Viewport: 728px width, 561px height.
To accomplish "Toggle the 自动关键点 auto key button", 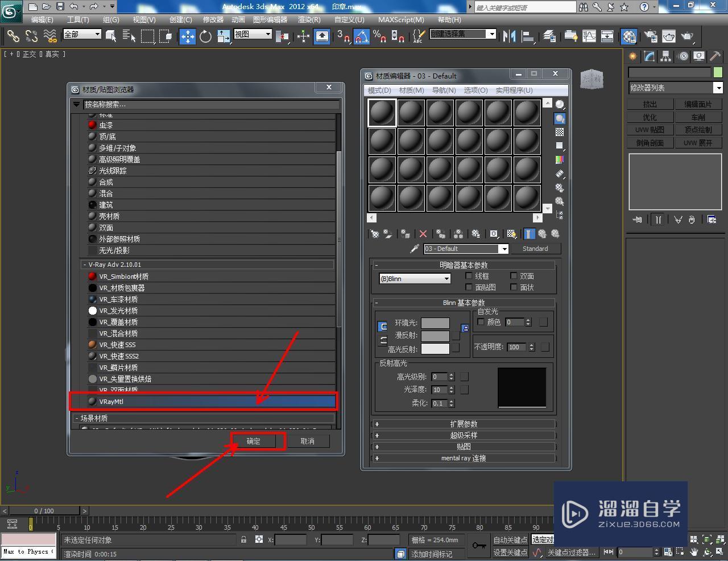I will tap(510, 540).
